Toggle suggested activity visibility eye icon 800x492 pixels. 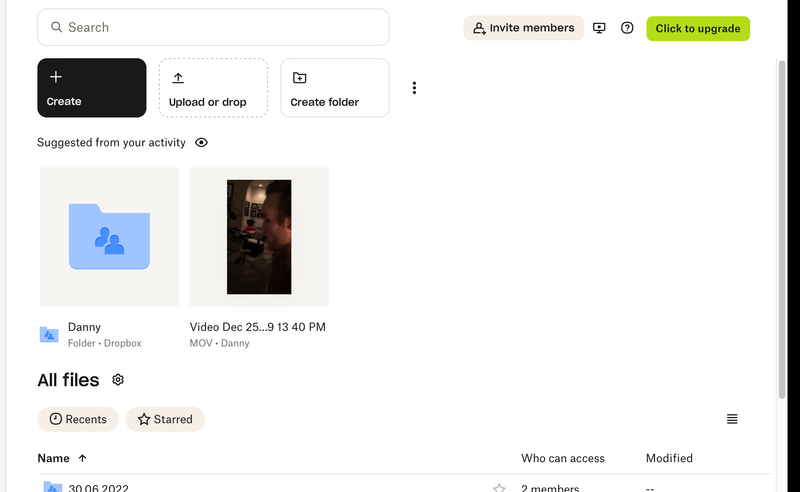pyautogui.click(x=201, y=143)
